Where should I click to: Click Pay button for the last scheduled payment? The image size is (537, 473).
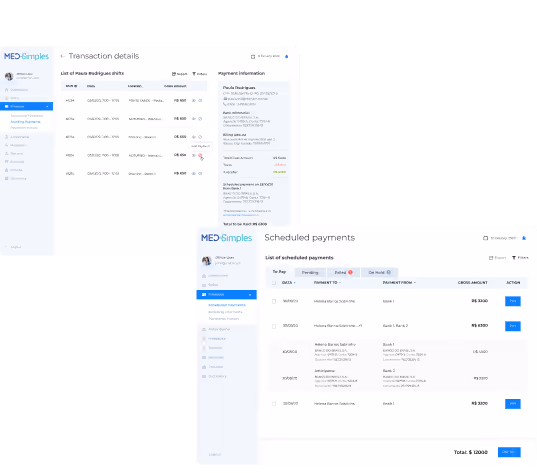click(513, 404)
